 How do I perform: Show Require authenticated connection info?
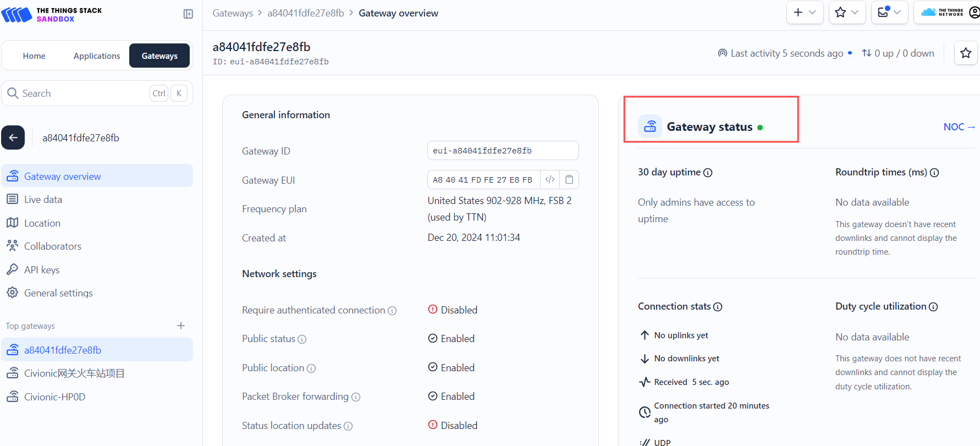(x=392, y=311)
